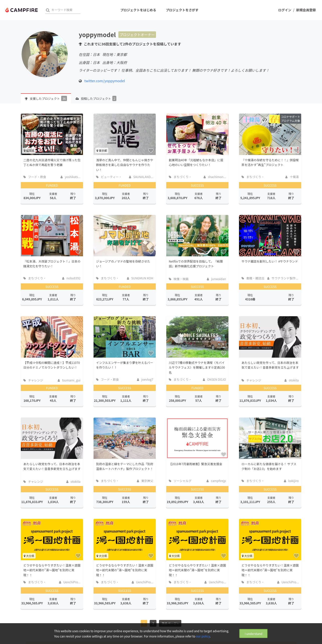Image resolution: width=322 pixels, height=644 pixels.
Task: Click the I understand cookie button
Action: [x=253, y=634]
